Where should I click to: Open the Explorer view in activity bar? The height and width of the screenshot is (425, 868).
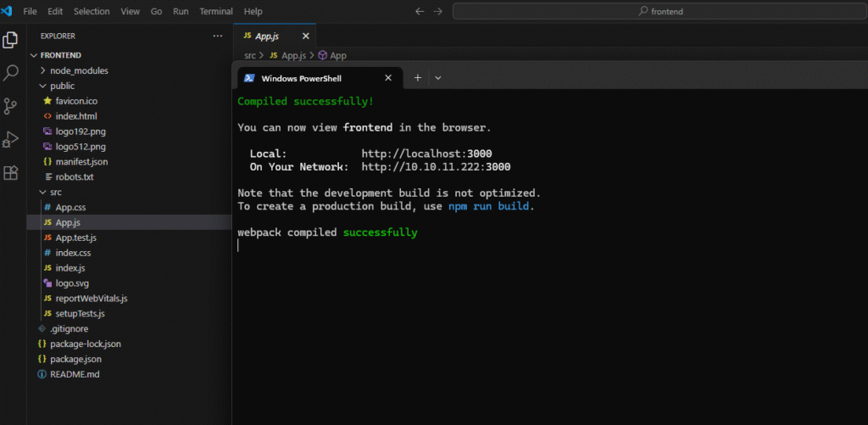[x=11, y=40]
